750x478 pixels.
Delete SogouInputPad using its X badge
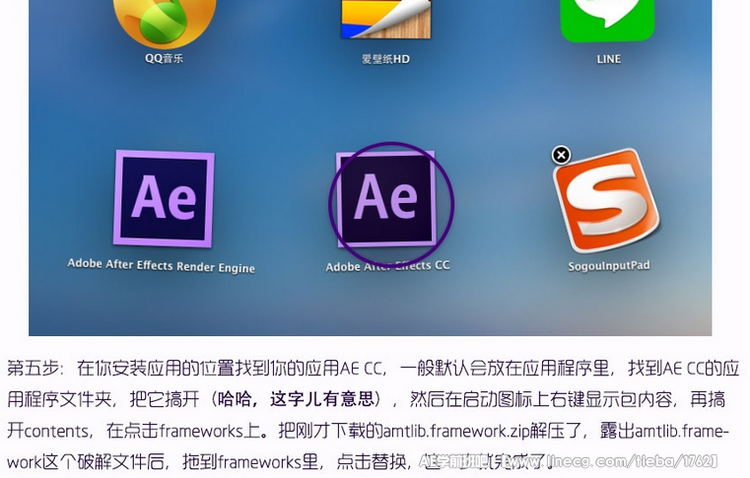(561, 155)
